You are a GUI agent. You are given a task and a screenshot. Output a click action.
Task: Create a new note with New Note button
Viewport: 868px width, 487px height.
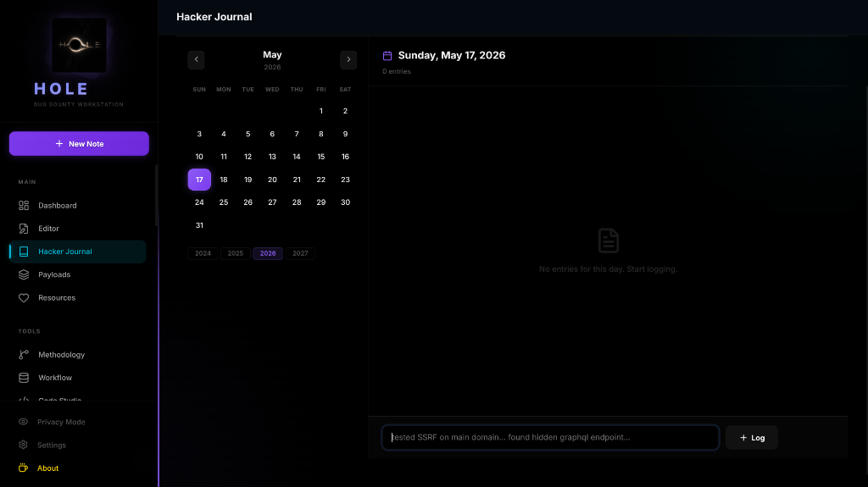[x=79, y=143]
